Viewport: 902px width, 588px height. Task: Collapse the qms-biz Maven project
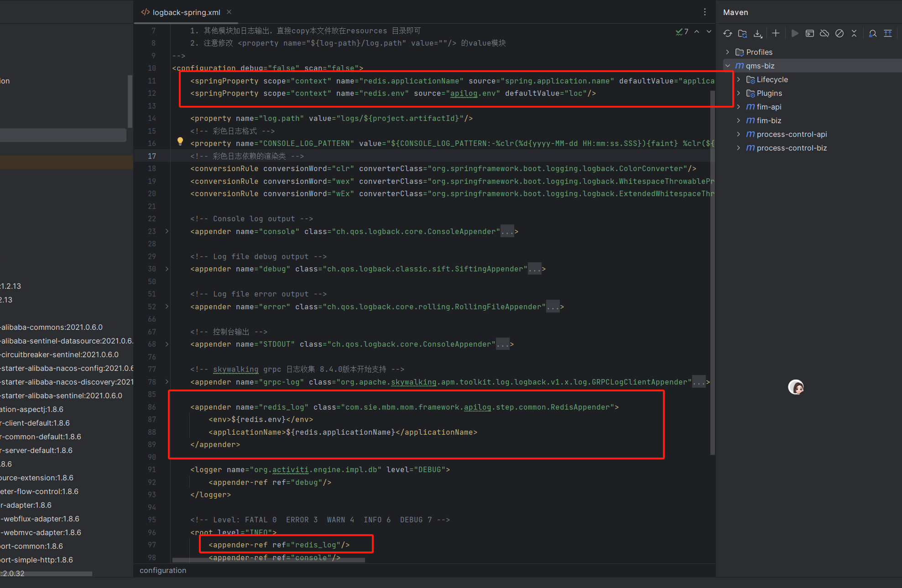coord(728,66)
